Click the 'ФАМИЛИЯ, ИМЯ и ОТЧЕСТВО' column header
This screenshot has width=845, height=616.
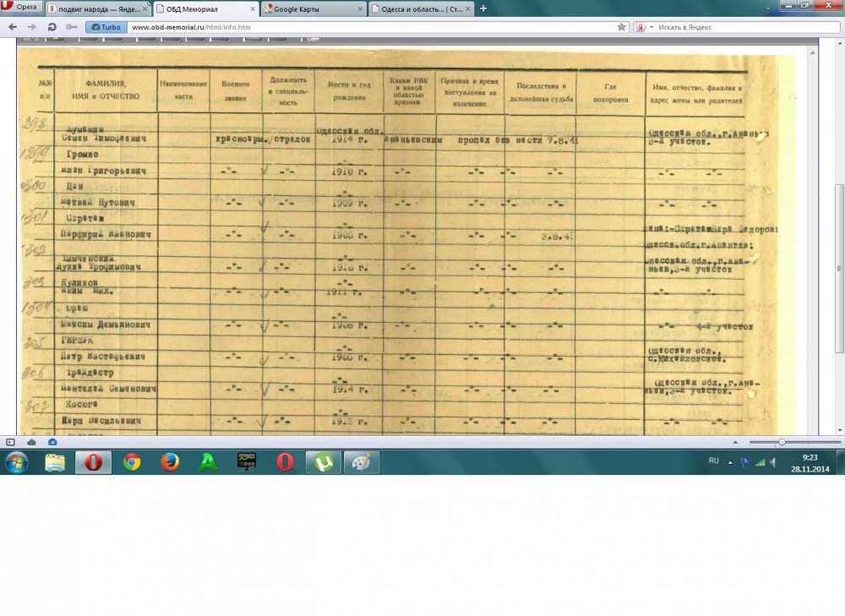pyautogui.click(x=106, y=90)
